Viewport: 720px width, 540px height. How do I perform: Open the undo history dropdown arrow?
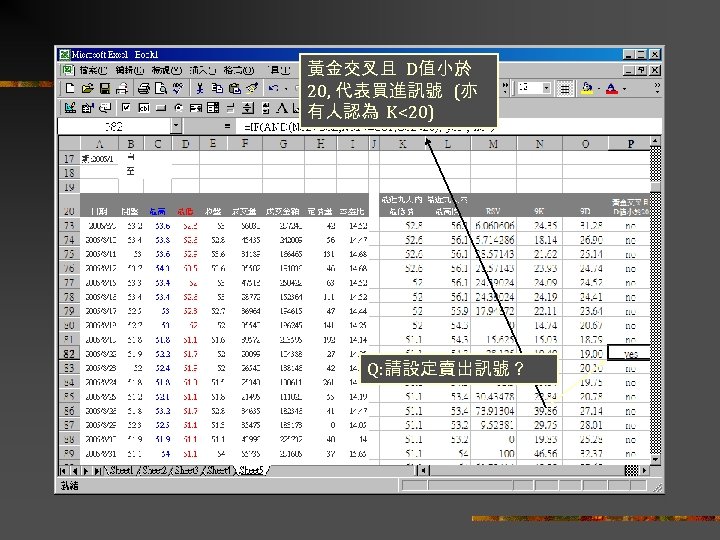[x=285, y=88]
